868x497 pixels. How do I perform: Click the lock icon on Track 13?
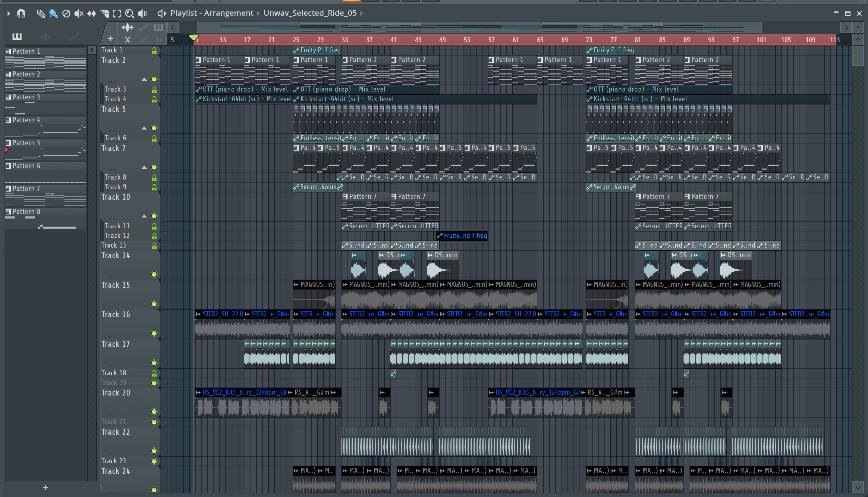[x=154, y=245]
